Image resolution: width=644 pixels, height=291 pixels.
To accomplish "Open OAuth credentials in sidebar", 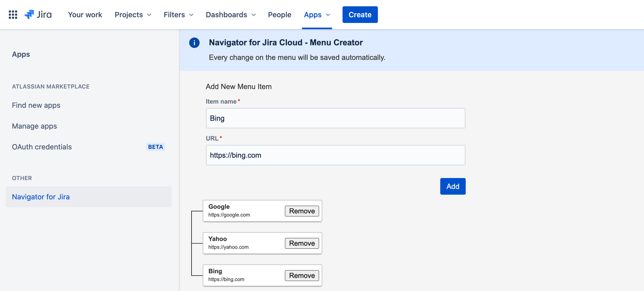I will click(x=42, y=147).
